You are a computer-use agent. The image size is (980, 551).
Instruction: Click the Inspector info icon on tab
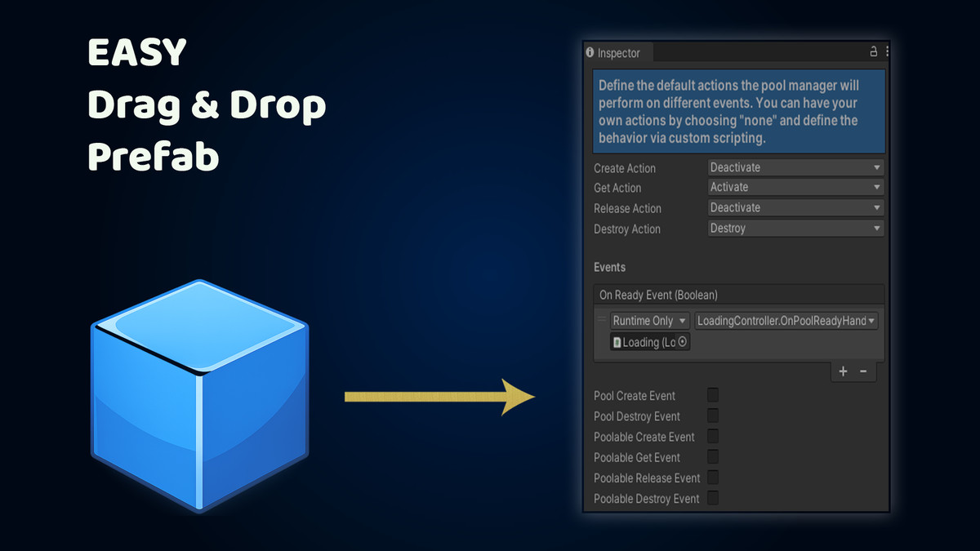pos(590,52)
